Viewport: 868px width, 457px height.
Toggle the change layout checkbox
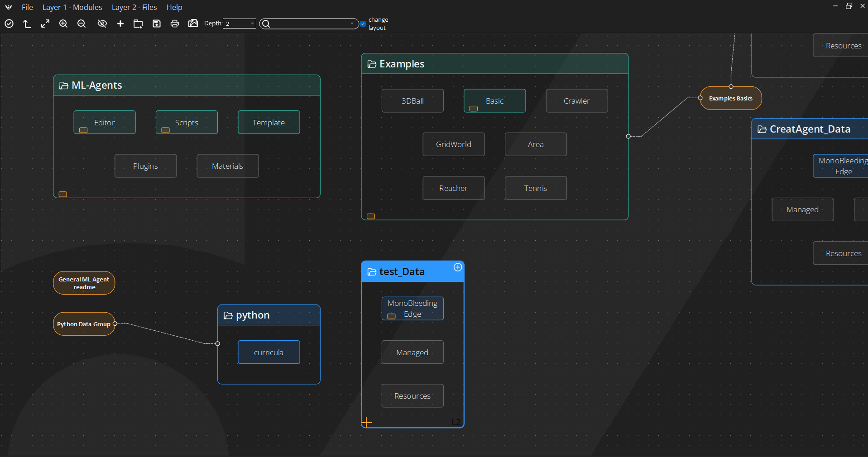coord(363,24)
